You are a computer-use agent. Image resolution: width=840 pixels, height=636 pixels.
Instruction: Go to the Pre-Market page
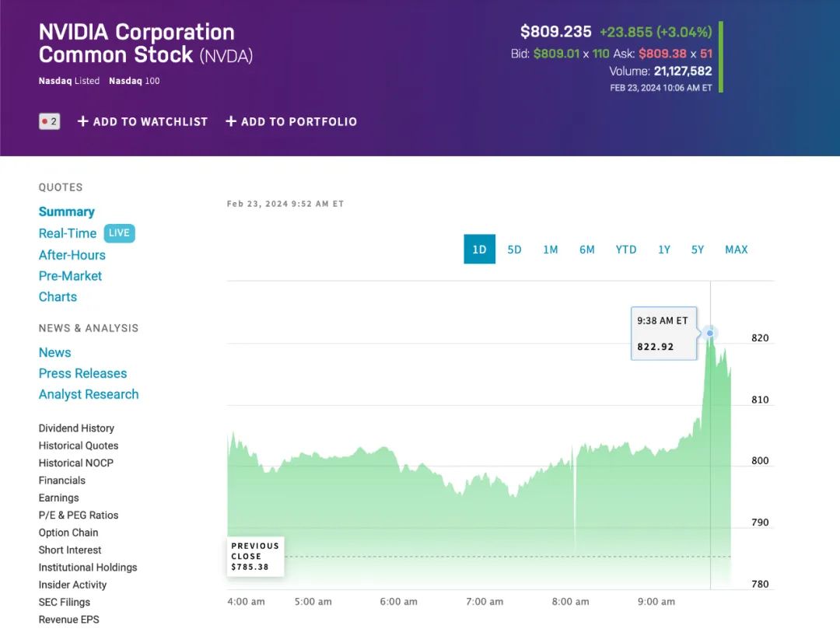pyautogui.click(x=71, y=276)
